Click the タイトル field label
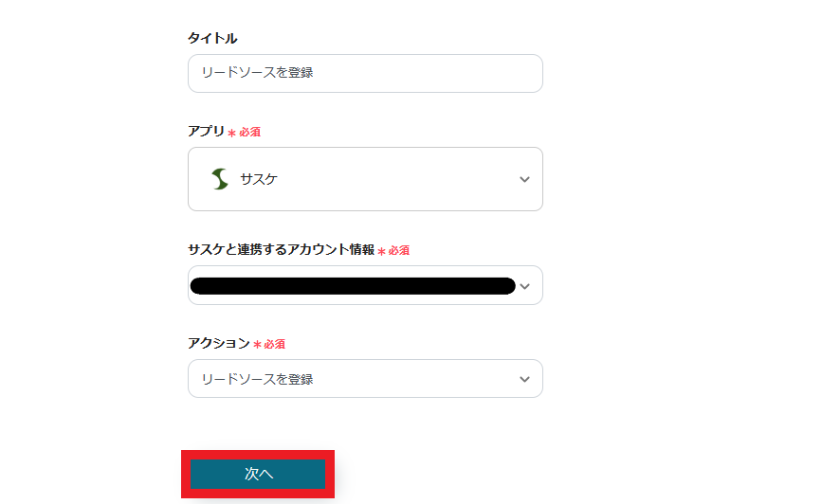This screenshot has height=504, width=822. [212, 39]
